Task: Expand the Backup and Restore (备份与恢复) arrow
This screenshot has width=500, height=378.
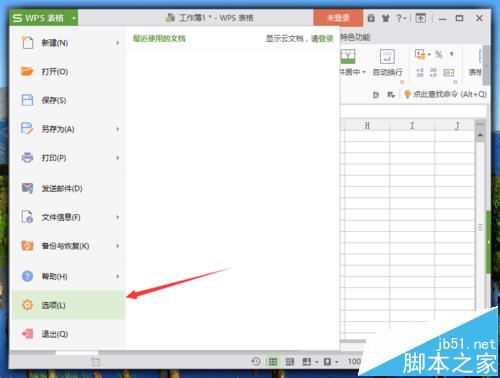Action: 118,246
